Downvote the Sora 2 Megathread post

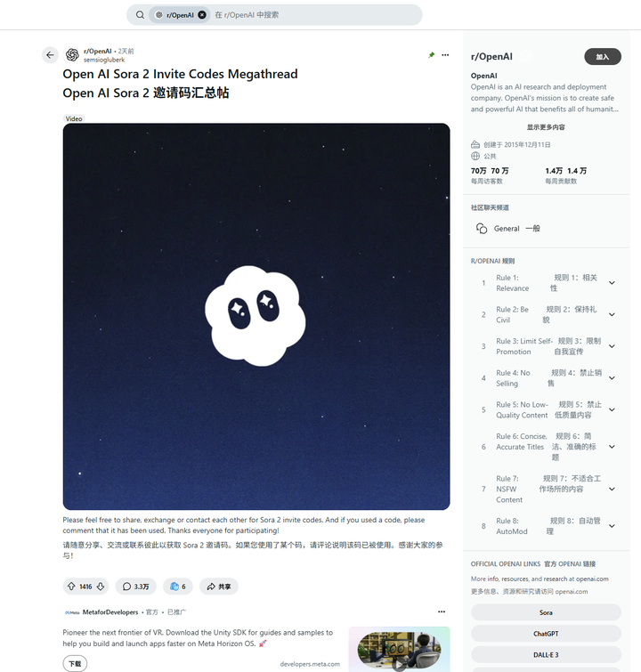coord(101,587)
